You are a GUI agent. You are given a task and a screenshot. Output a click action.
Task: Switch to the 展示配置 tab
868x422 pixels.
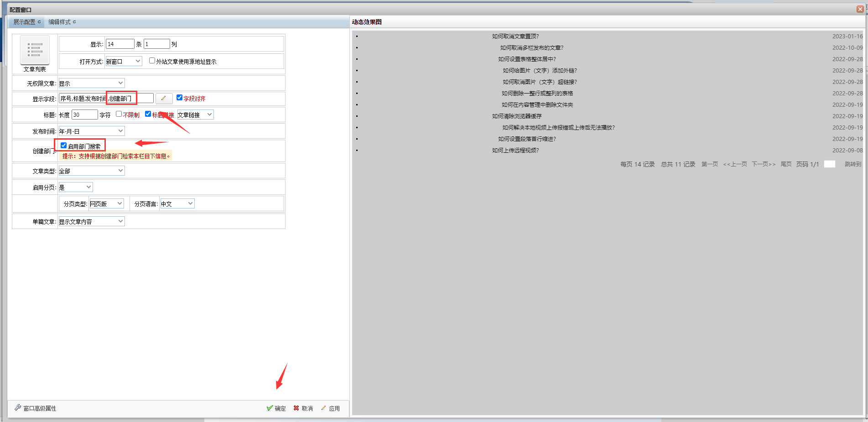(24, 22)
